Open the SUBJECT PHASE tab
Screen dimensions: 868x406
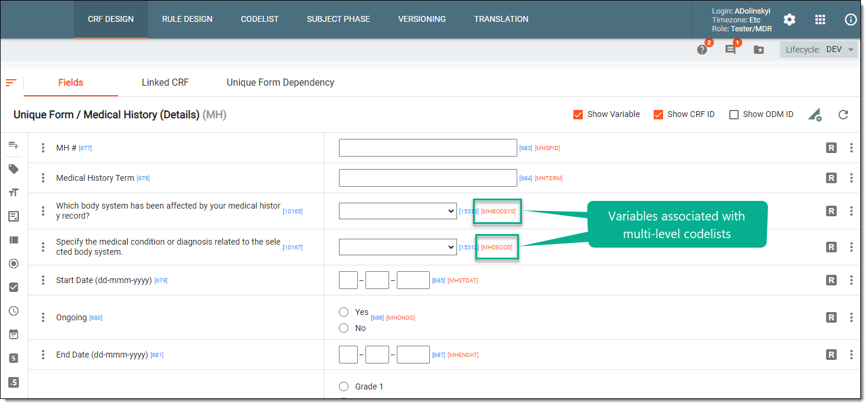pyautogui.click(x=338, y=20)
